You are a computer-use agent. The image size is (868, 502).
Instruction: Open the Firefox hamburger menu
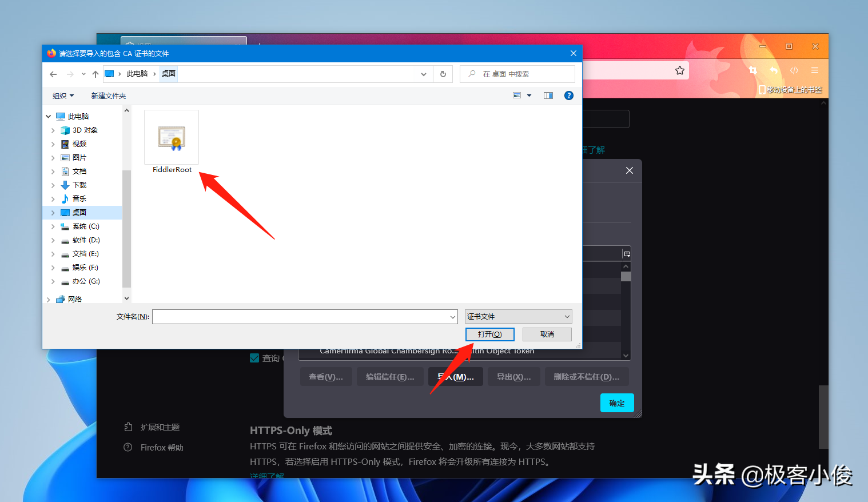(815, 70)
